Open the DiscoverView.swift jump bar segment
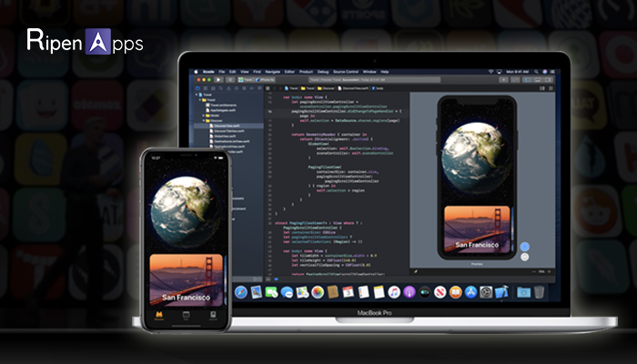637x364 pixels. coord(353,88)
